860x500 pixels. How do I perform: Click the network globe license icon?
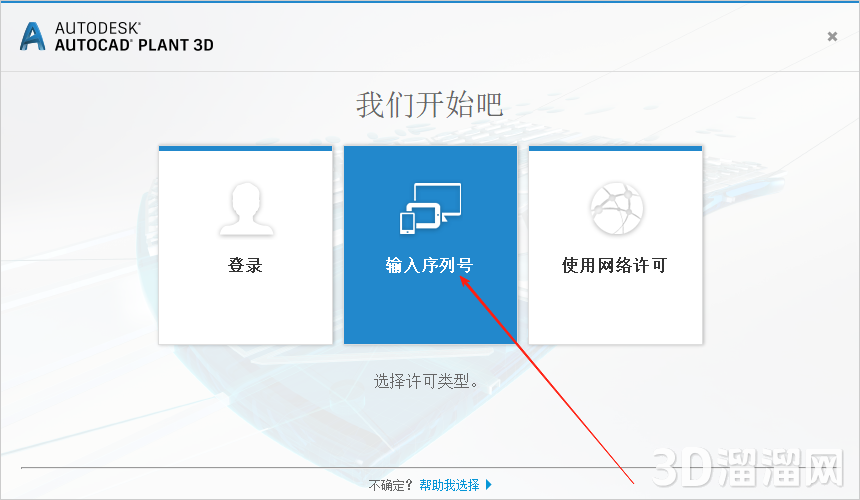pos(616,208)
